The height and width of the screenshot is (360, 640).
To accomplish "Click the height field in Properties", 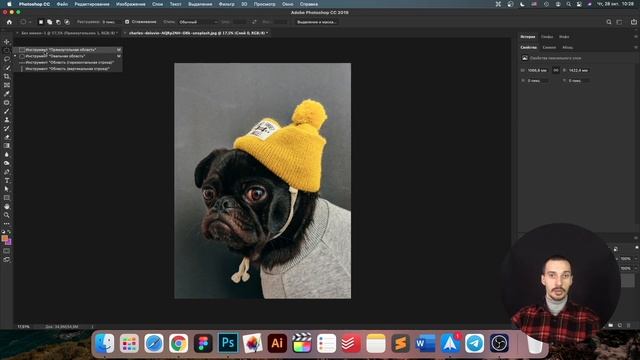I will [x=578, y=70].
